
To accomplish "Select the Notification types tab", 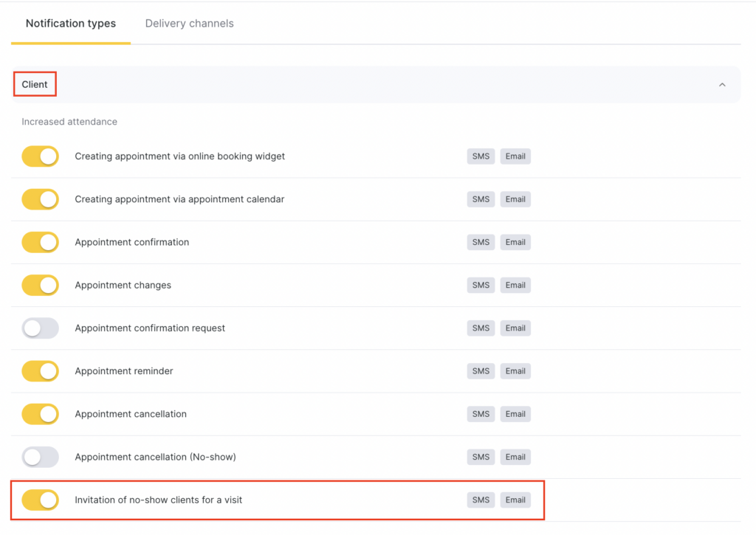I will click(x=71, y=24).
